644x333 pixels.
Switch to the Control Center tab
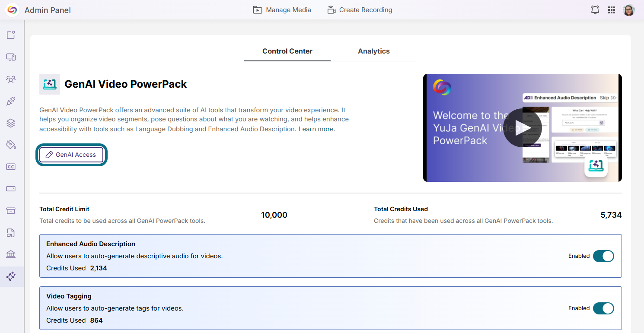pos(287,51)
